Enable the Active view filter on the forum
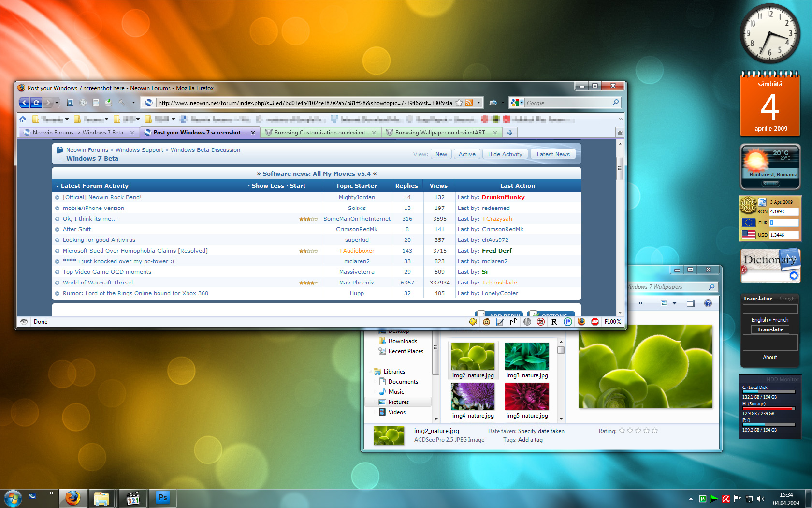 click(x=466, y=154)
